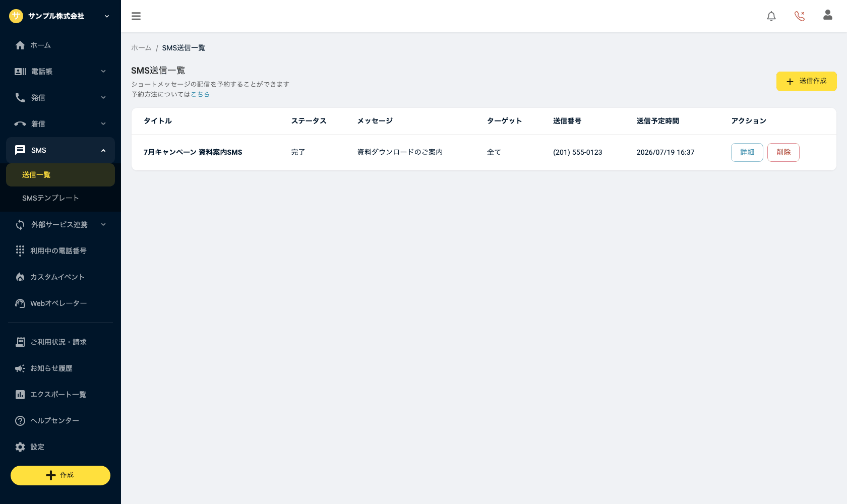This screenshot has width=847, height=504.
Task: Follow the こちら help link
Action: [200, 94]
